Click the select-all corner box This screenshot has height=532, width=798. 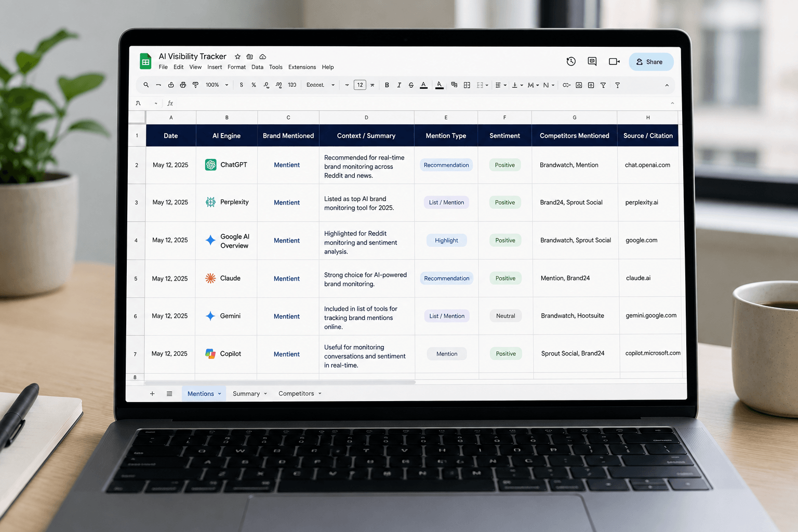(137, 117)
